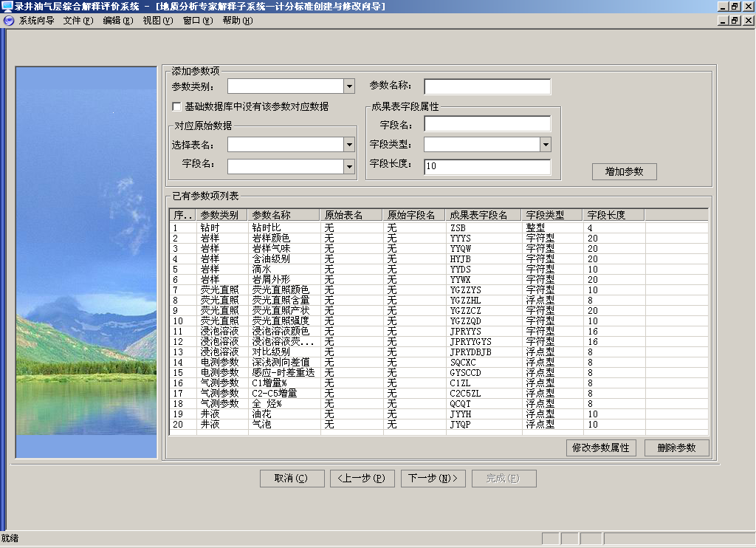Screen dimensions: 756x548
Task: Expand the 选择表名 dropdown
Action: (x=348, y=144)
